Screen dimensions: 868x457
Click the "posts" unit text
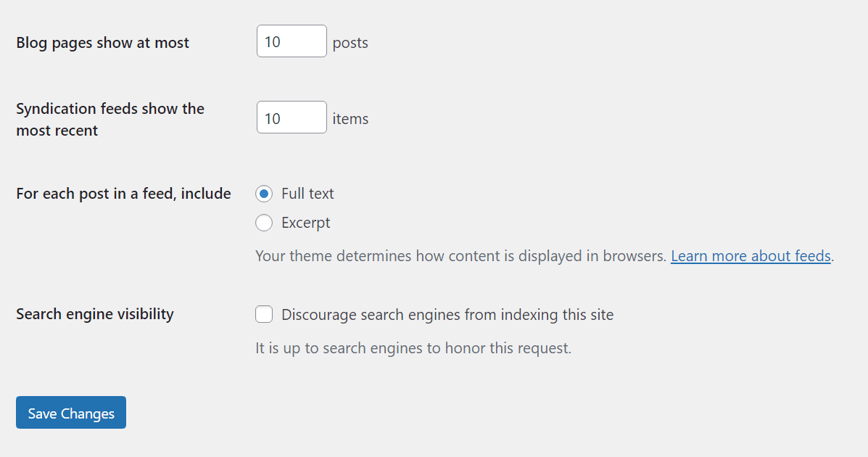click(x=350, y=43)
